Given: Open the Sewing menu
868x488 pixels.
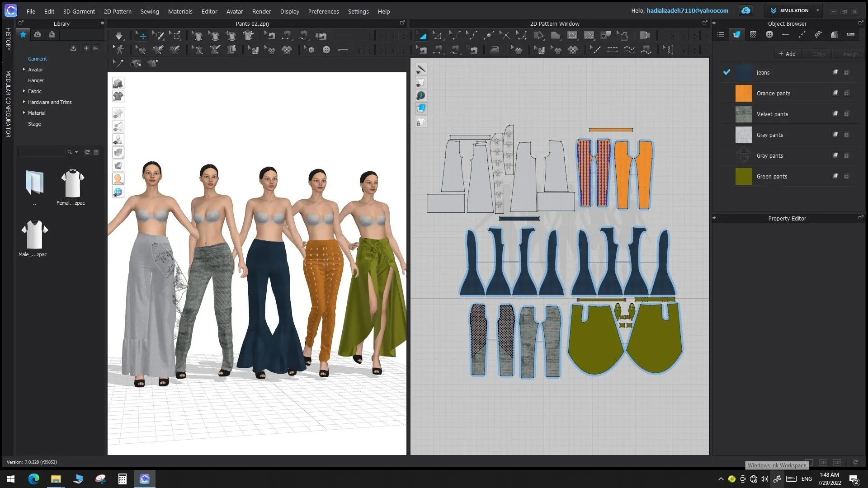Looking at the screenshot, I should coord(150,11).
